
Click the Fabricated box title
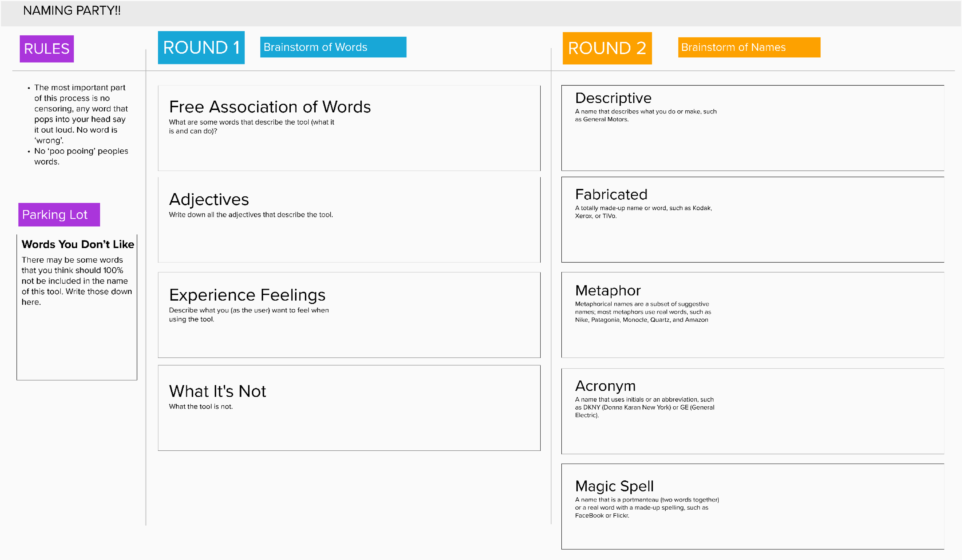(x=611, y=194)
